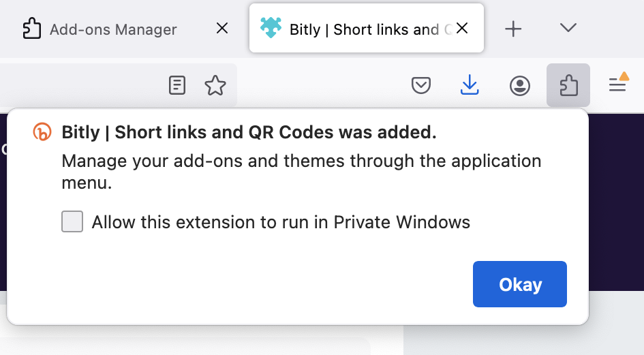Click the Firefox account avatar icon
Image resolution: width=644 pixels, height=355 pixels.
click(x=520, y=86)
